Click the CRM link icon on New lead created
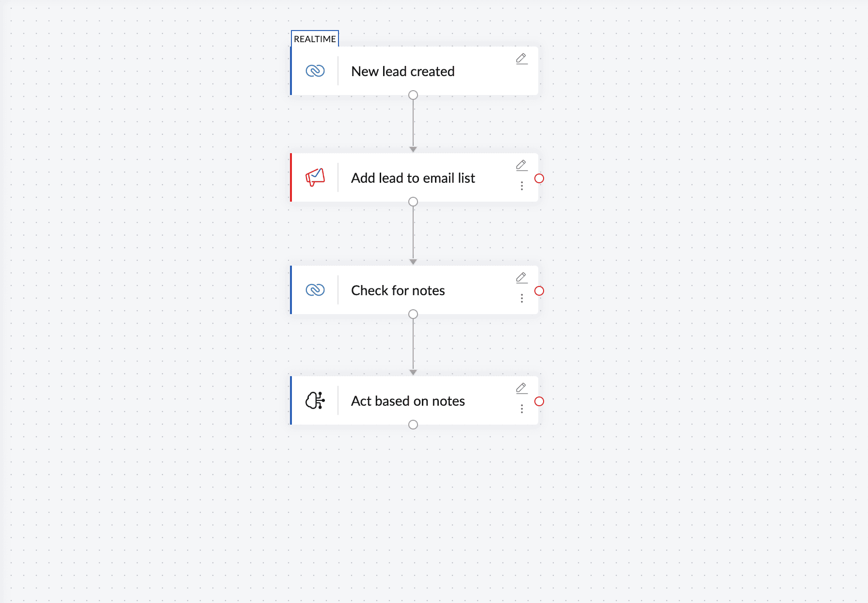The height and width of the screenshot is (603, 868). [315, 71]
